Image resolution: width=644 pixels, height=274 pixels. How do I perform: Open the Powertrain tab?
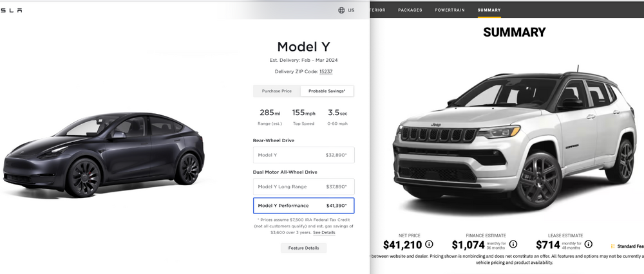450,10
